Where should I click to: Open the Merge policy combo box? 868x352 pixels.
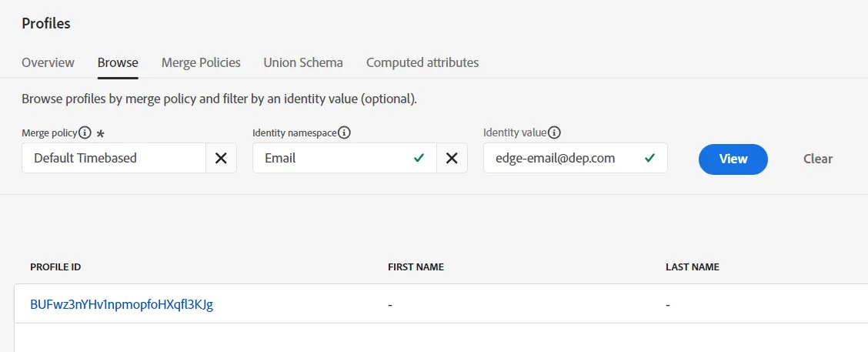point(114,158)
